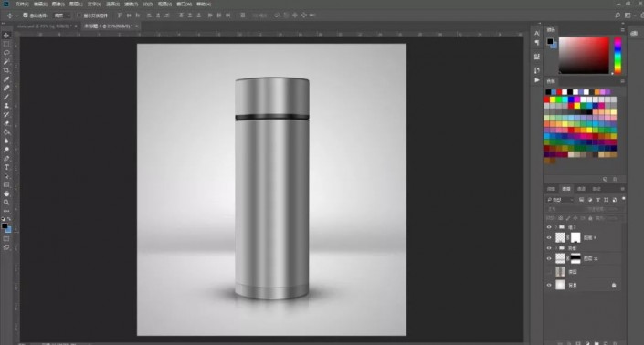644x345 pixels.
Task: Pick red swatch at start of swatches grid
Action: [546, 99]
